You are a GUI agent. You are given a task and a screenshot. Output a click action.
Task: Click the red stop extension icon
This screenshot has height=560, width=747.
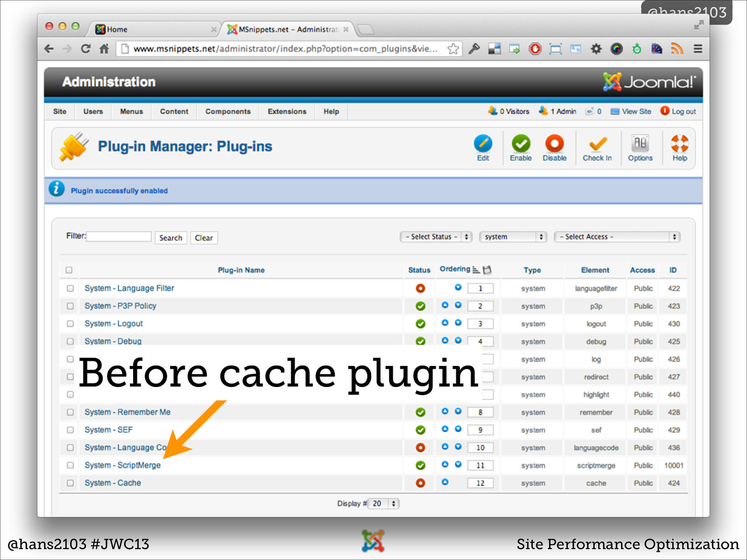pos(535,49)
